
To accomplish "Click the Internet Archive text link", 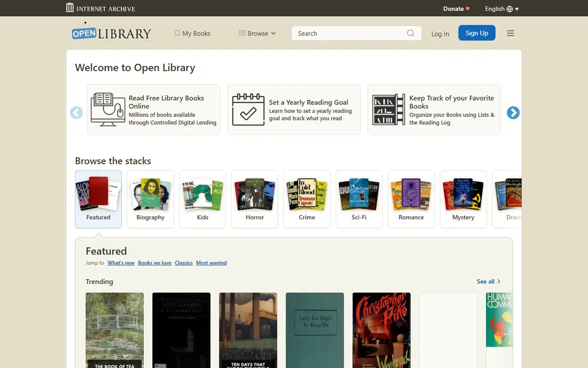I will tap(106, 9).
